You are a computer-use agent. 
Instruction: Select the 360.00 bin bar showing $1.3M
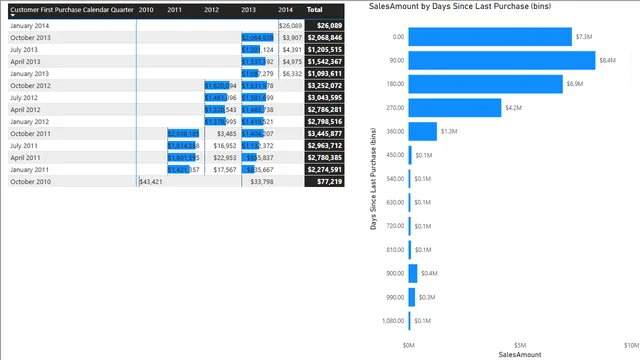pos(422,131)
